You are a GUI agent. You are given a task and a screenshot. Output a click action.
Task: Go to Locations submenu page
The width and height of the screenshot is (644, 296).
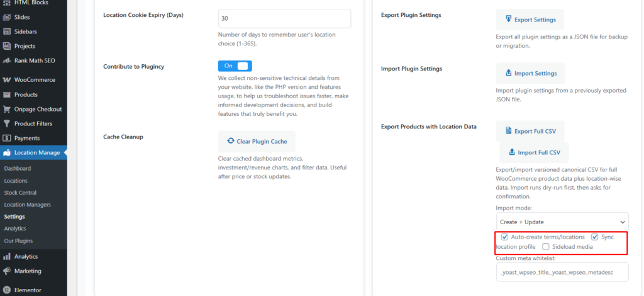pyautogui.click(x=16, y=181)
